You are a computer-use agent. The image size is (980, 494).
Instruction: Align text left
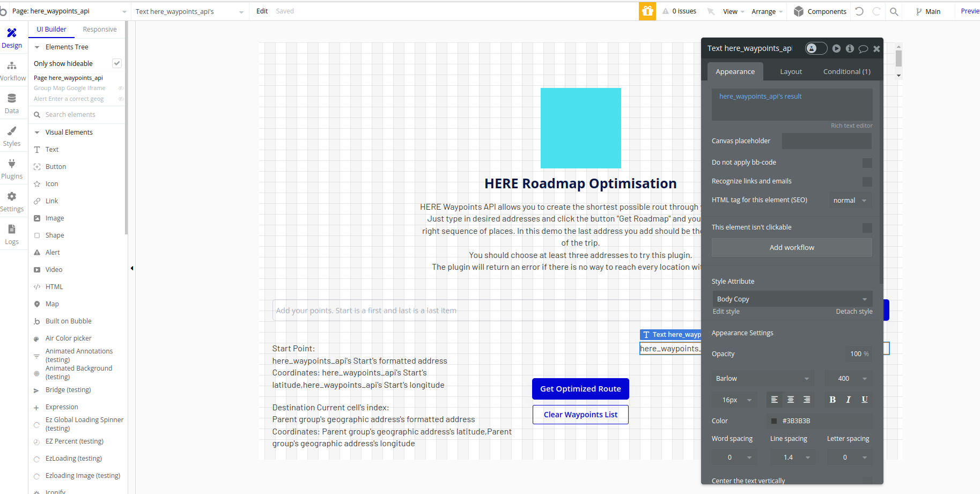[x=774, y=400]
